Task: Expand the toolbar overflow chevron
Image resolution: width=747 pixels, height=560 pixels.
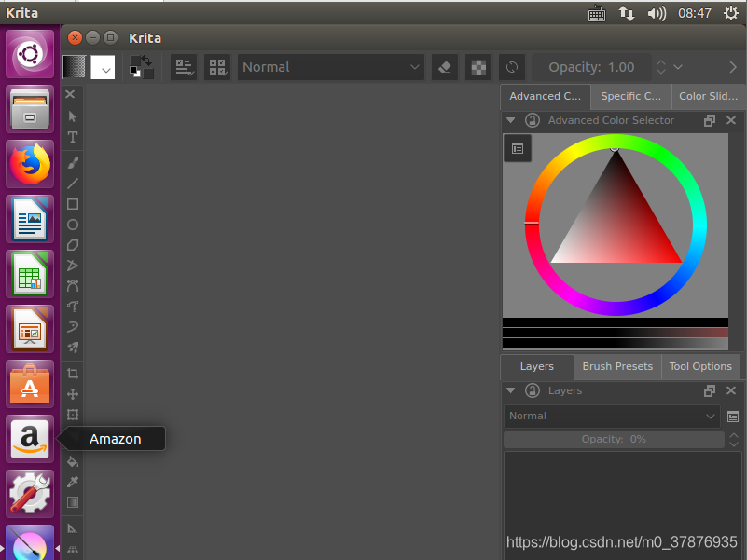Action: pyautogui.click(x=733, y=67)
